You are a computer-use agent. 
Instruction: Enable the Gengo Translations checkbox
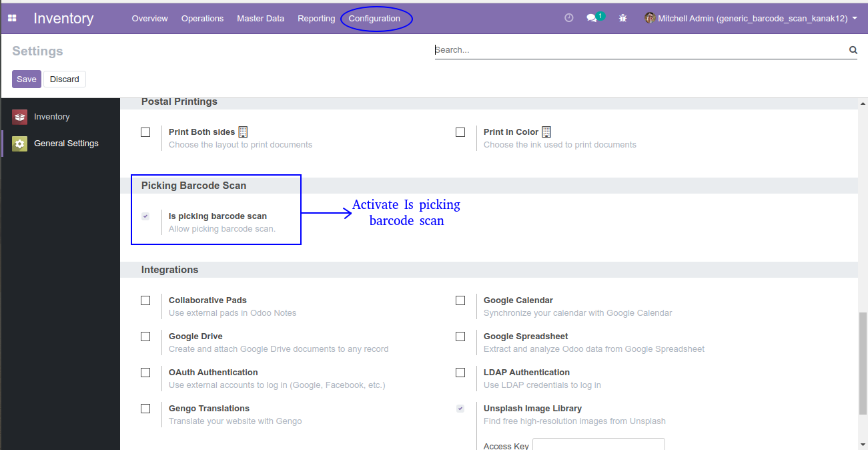(x=145, y=409)
